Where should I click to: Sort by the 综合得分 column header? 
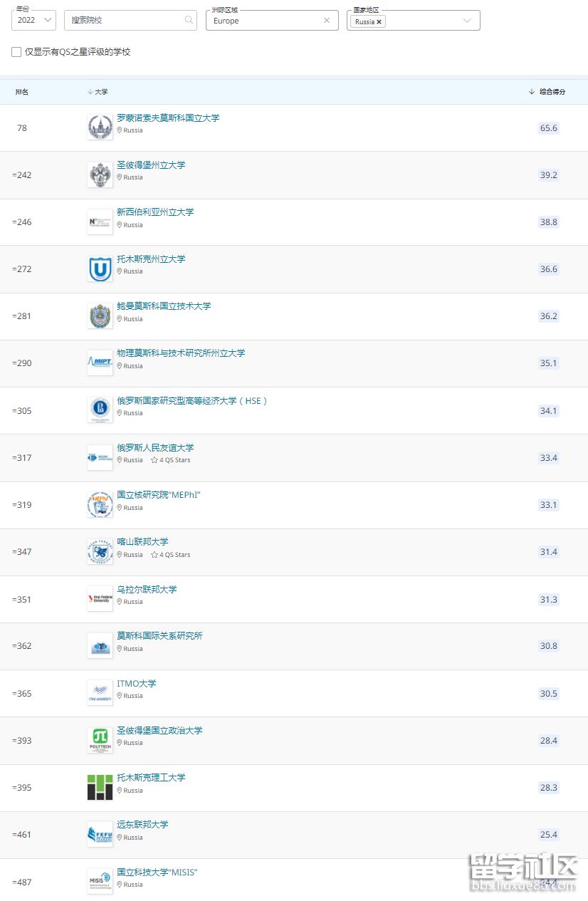(x=547, y=92)
